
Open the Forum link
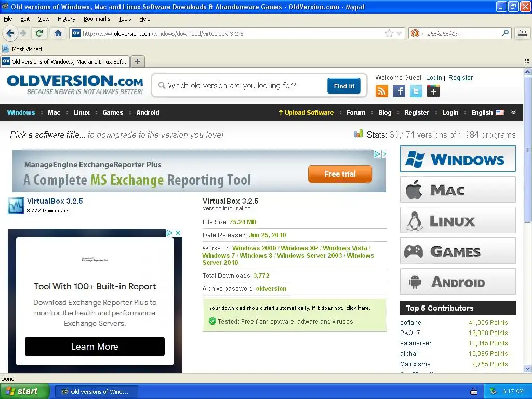356,113
